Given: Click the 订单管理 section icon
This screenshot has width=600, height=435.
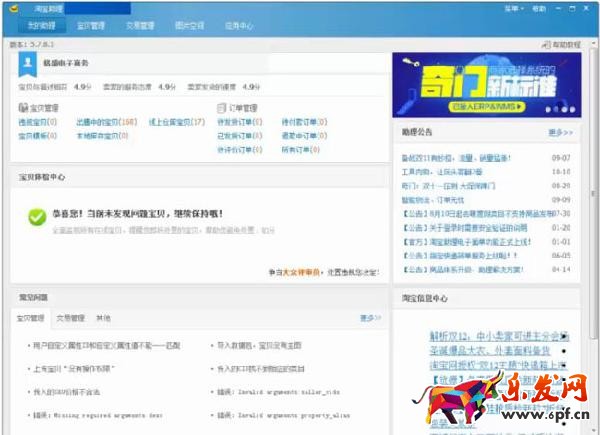Looking at the screenshot, I should pos(221,108).
